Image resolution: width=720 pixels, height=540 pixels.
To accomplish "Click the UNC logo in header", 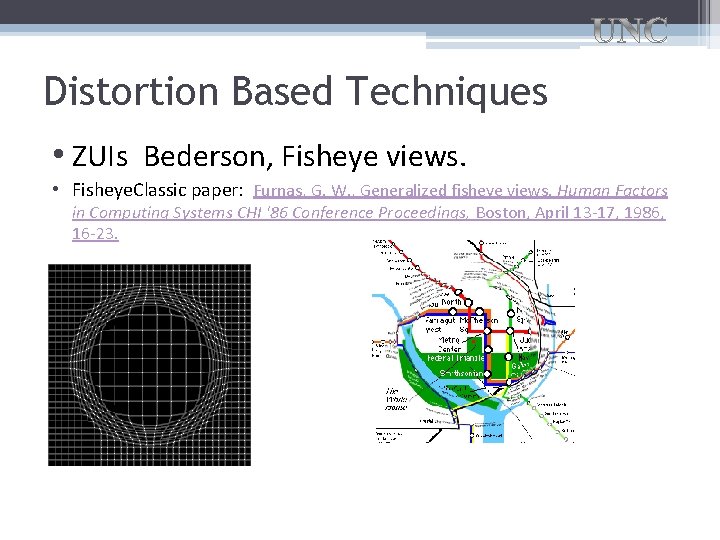I will [x=630, y=30].
